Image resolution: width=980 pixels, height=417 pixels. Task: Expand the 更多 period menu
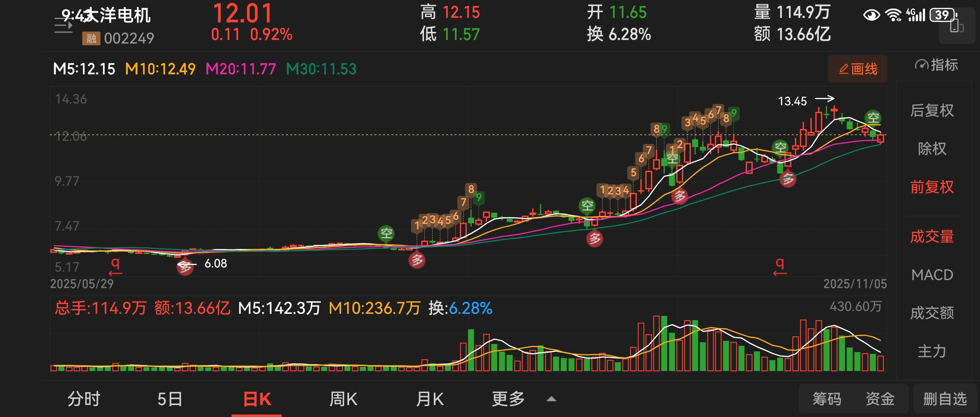pos(508,399)
